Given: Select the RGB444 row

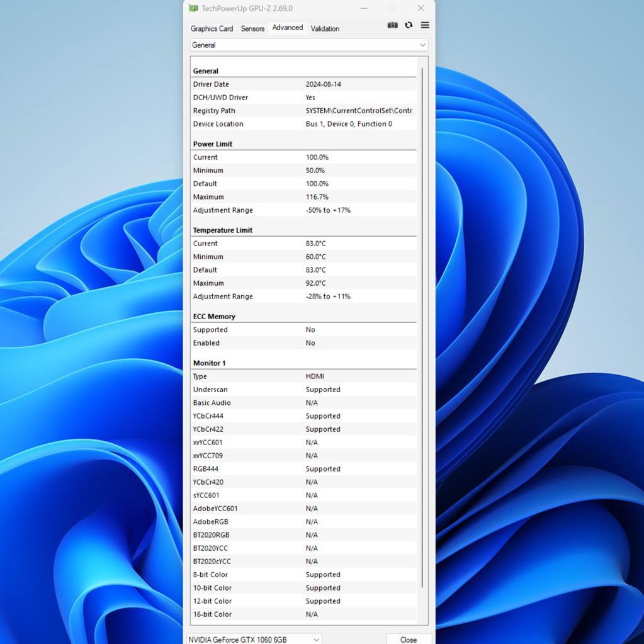Looking at the screenshot, I should pos(304,468).
